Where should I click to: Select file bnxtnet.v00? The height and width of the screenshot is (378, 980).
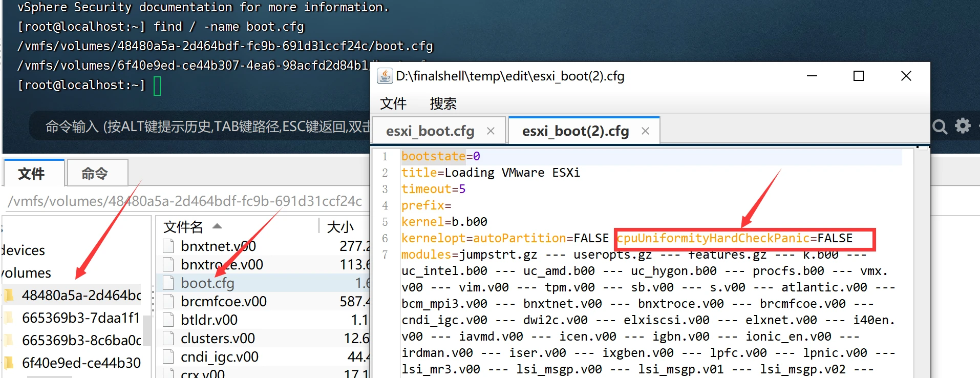pos(218,246)
